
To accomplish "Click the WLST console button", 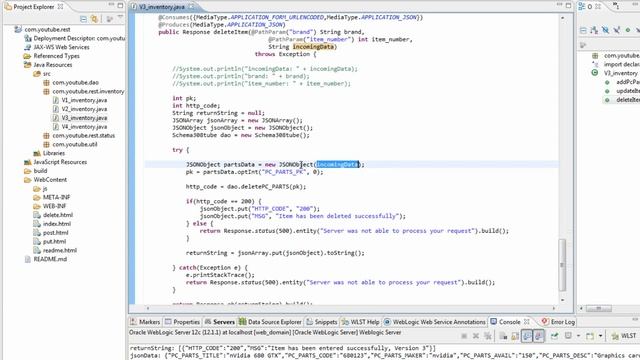I will [x=624, y=336].
